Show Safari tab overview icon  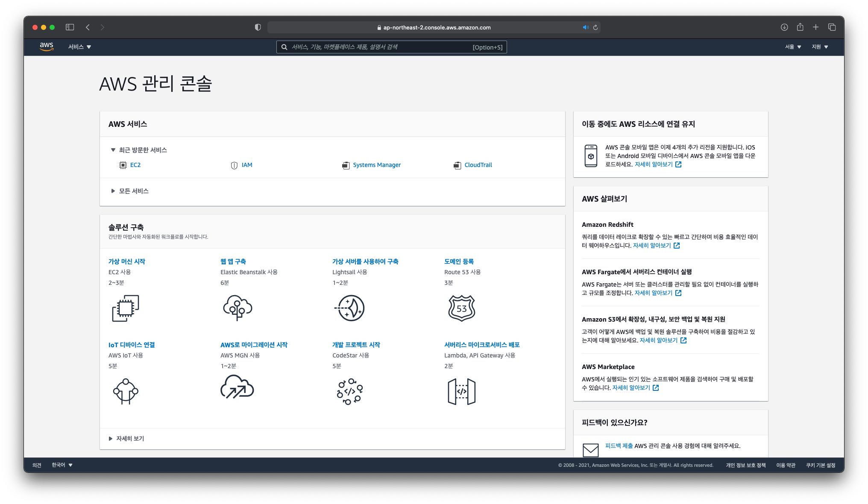832,27
